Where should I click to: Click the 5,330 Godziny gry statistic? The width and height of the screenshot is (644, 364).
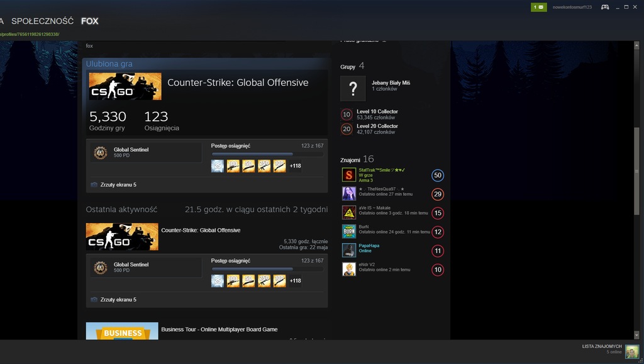(x=108, y=121)
